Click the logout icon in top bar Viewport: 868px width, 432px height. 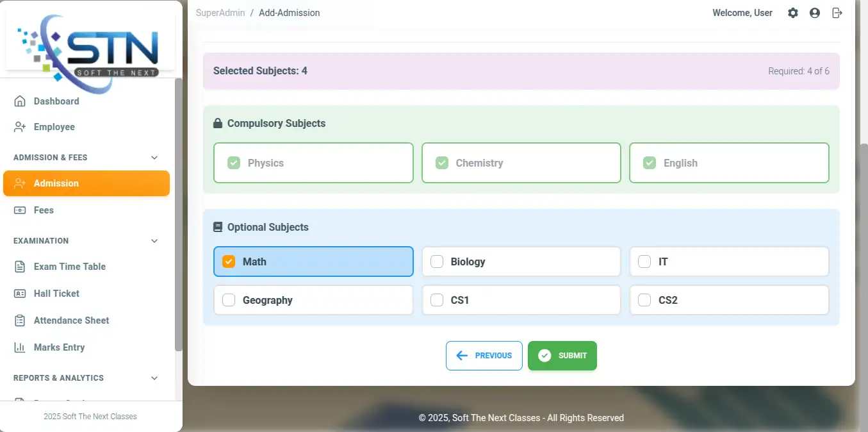837,13
